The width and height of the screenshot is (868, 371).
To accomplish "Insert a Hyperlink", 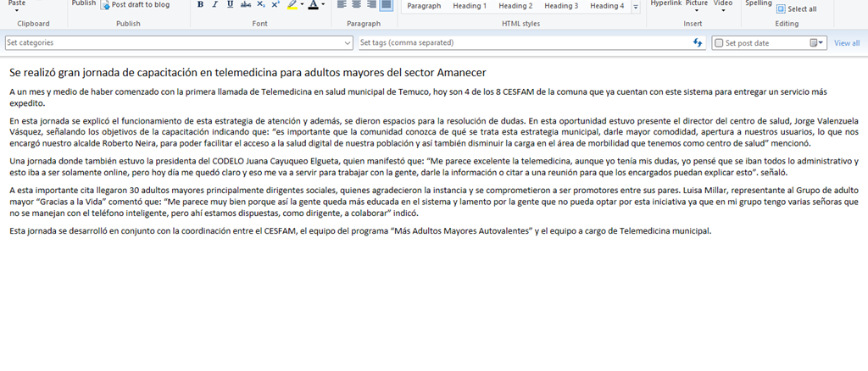I will (x=665, y=4).
